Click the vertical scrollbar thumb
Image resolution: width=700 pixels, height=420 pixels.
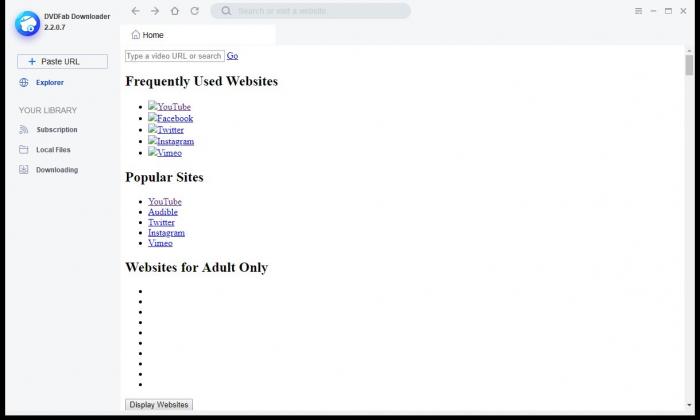(x=689, y=65)
